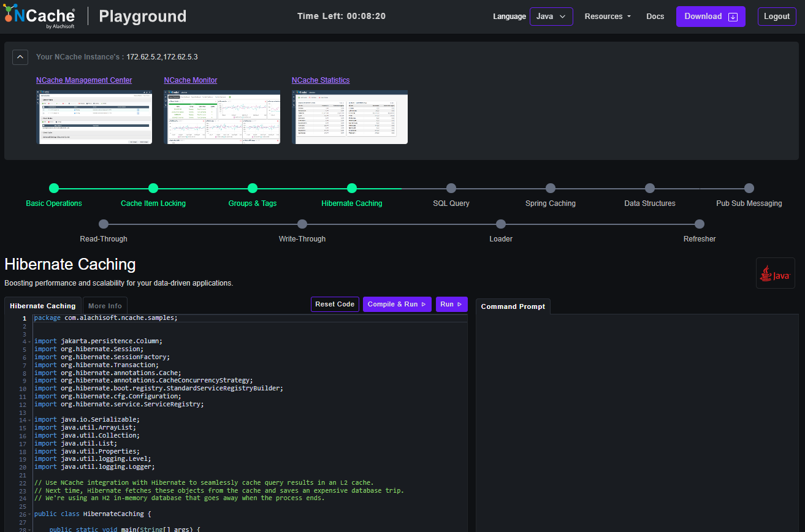Screen dimensions: 805x532
Task: Open the NCache Monitor thumbnail
Action: point(222,117)
